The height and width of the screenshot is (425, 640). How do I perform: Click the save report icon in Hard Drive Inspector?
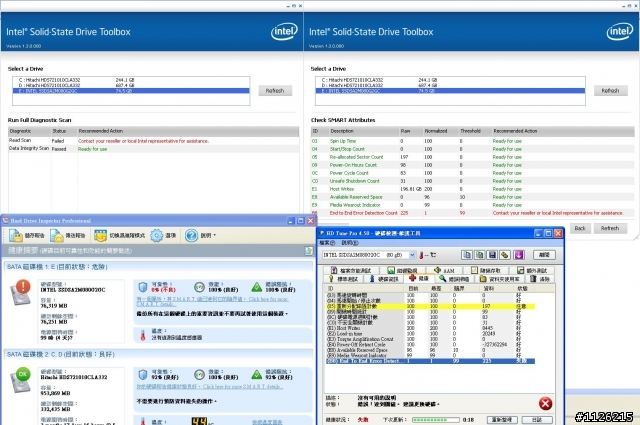pyautogui.click(x=16, y=236)
